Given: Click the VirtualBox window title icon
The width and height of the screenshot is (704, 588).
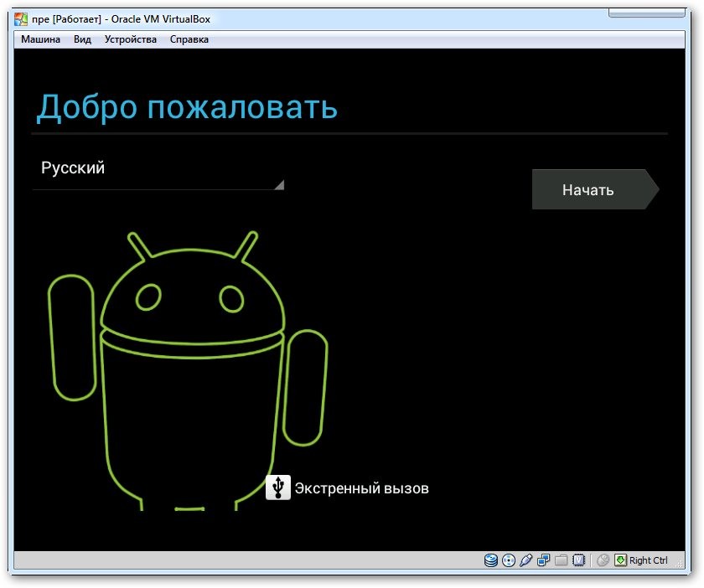Looking at the screenshot, I should (21, 19).
